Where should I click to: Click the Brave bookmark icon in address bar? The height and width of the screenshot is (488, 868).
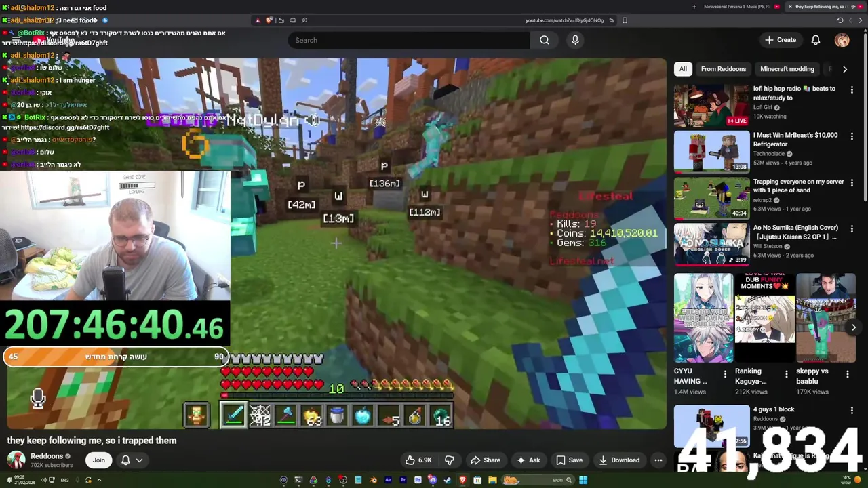625,20
